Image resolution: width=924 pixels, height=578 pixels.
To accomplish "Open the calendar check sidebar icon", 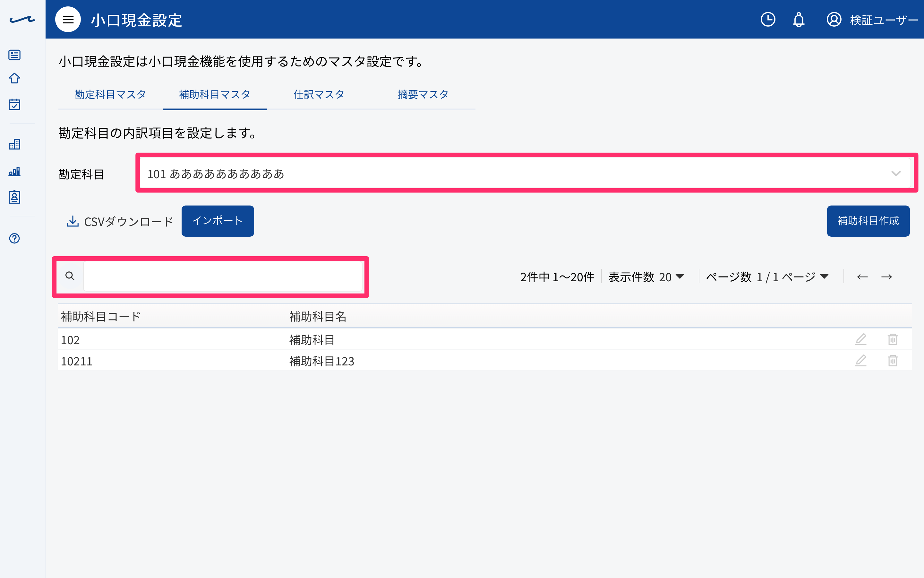I will coord(14,104).
